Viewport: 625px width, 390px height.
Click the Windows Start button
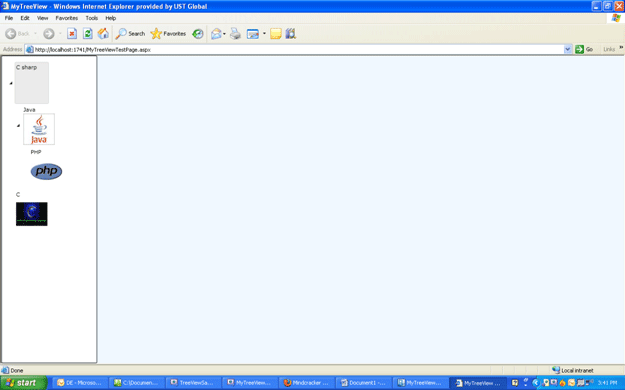[23, 383]
